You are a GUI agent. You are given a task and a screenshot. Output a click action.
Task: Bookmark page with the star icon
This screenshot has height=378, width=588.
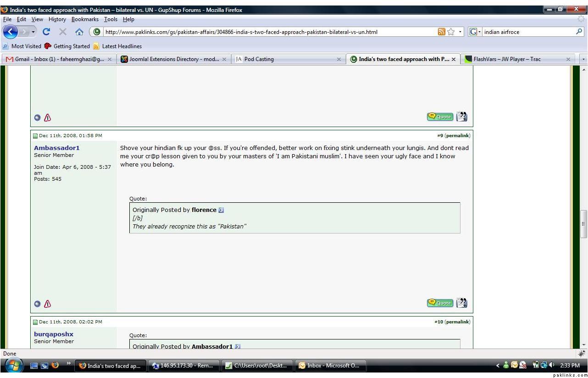point(451,32)
